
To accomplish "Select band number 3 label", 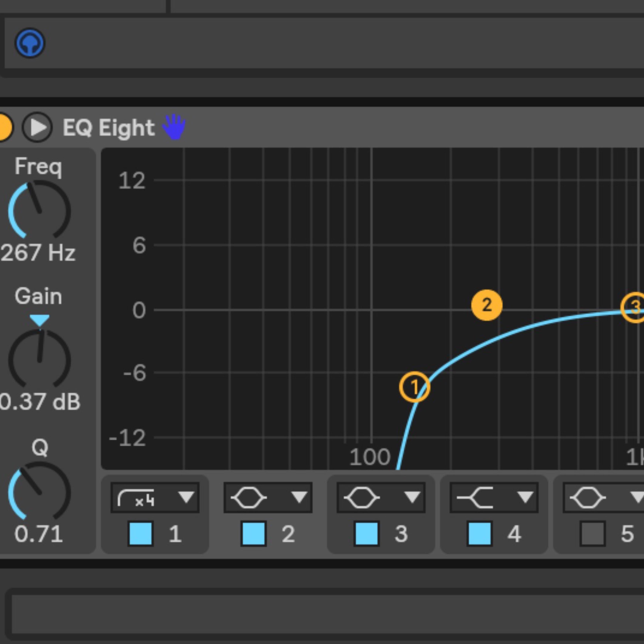I will pos(401,534).
